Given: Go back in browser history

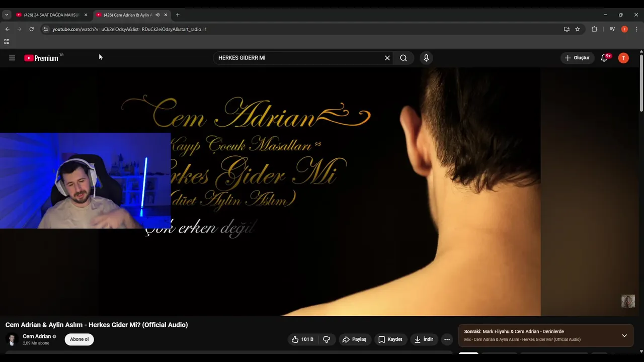Looking at the screenshot, I should pos(7,29).
